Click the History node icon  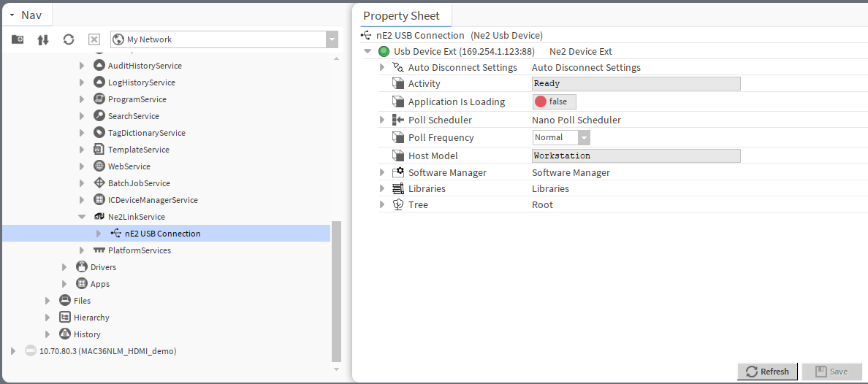pyautogui.click(x=65, y=334)
